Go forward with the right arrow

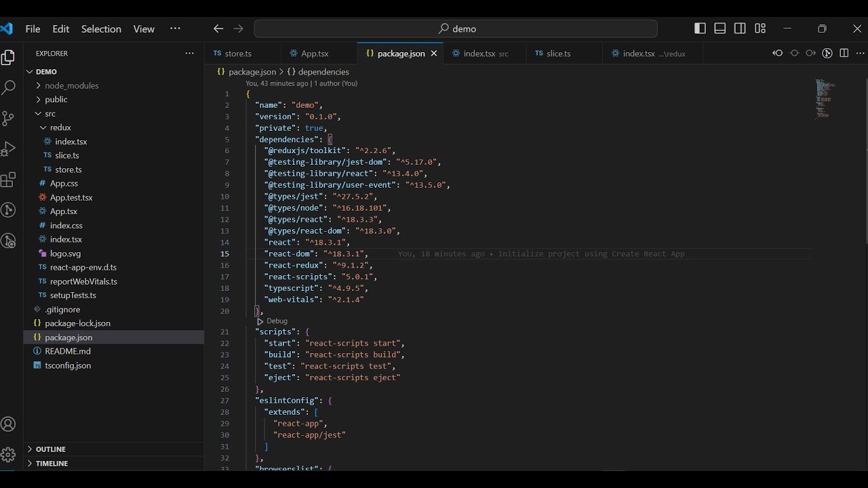click(x=238, y=28)
